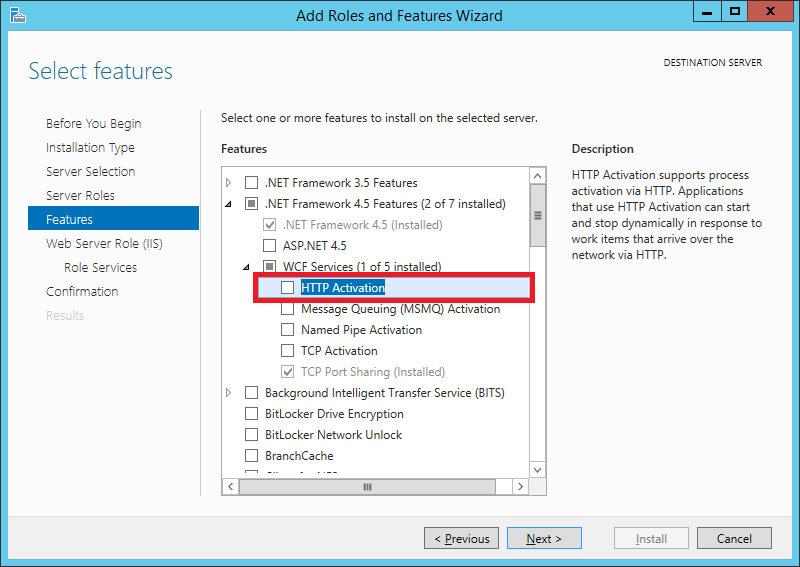Screen dimensions: 800x567
Task: Tick the BitLocker Drive Encryption checkbox
Action: tap(252, 413)
